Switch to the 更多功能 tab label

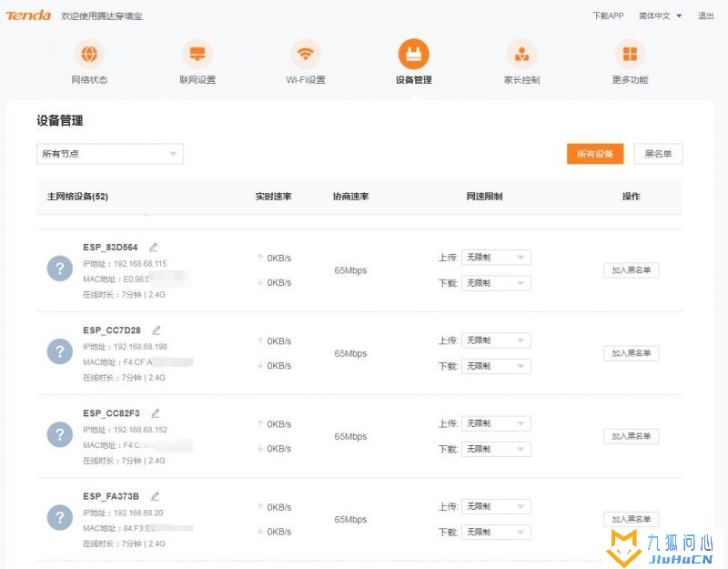click(630, 80)
